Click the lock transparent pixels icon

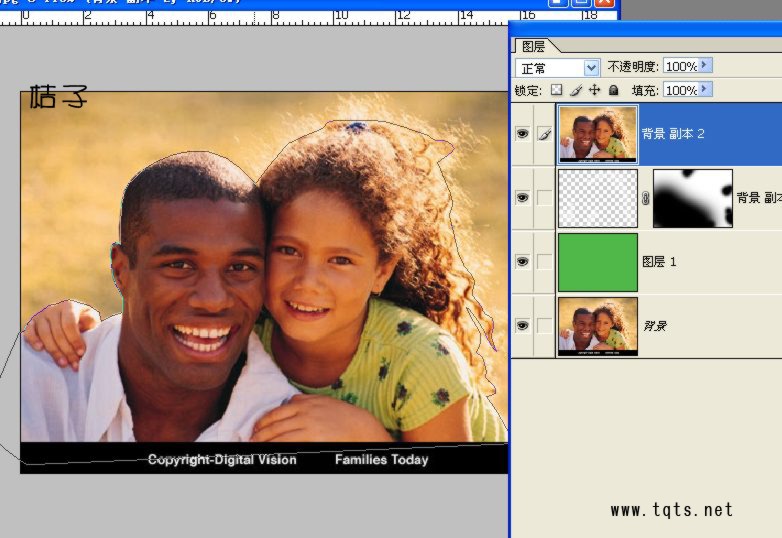coord(556,90)
